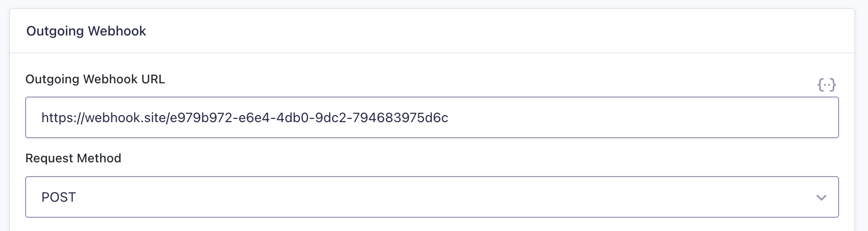The height and width of the screenshot is (231, 868).
Task: Click the {..} insert merge tag icon
Action: [826, 85]
